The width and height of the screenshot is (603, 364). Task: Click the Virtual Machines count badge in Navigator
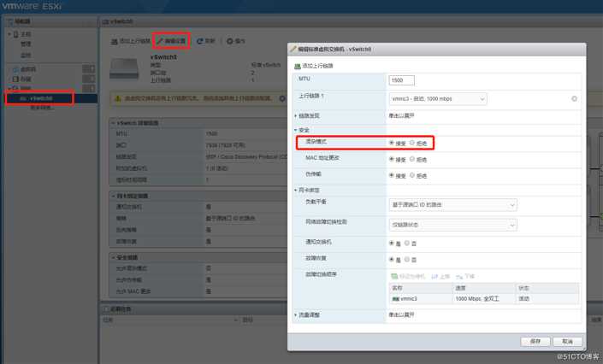pos(88,69)
